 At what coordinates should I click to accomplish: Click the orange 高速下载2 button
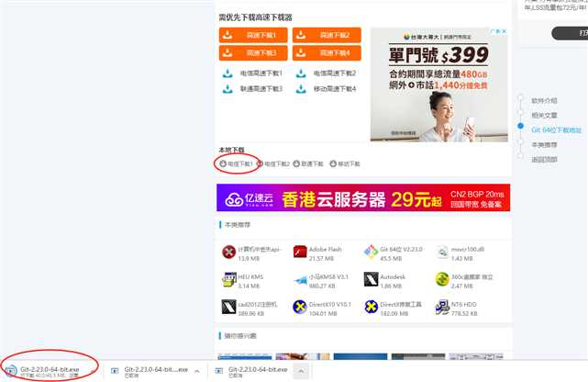327,35
